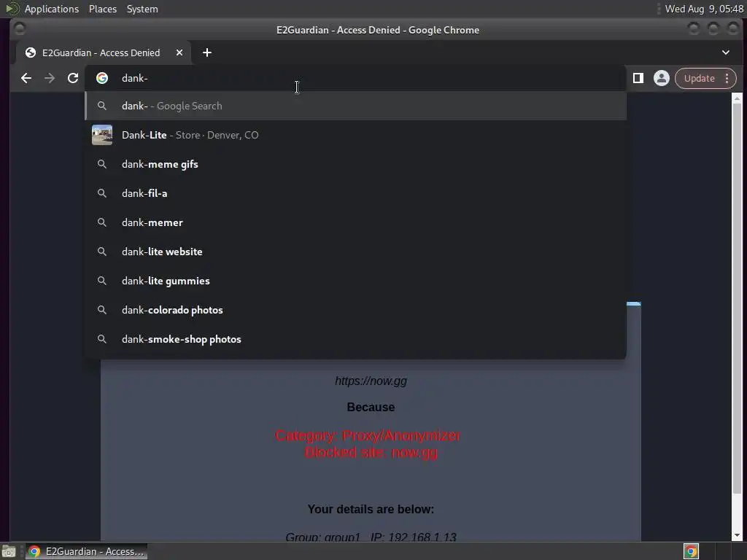Screen dimensions: 747x560
Task: Click the scrollbar up arrow
Action: 737,98
